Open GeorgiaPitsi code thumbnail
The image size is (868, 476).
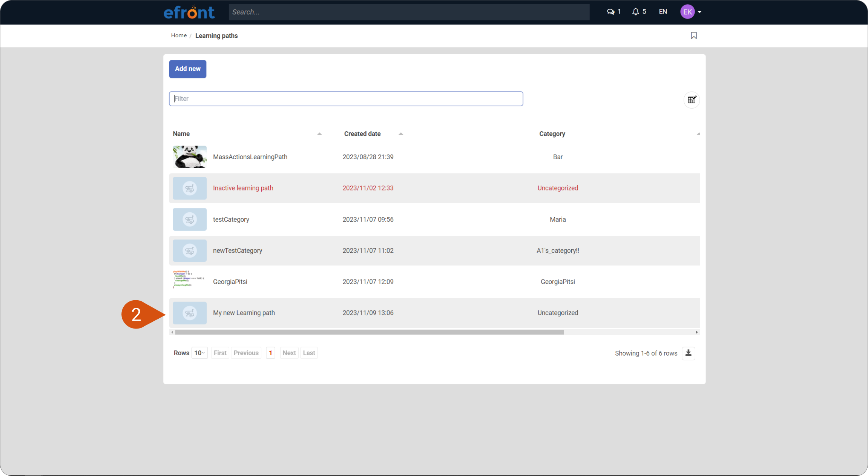point(190,280)
